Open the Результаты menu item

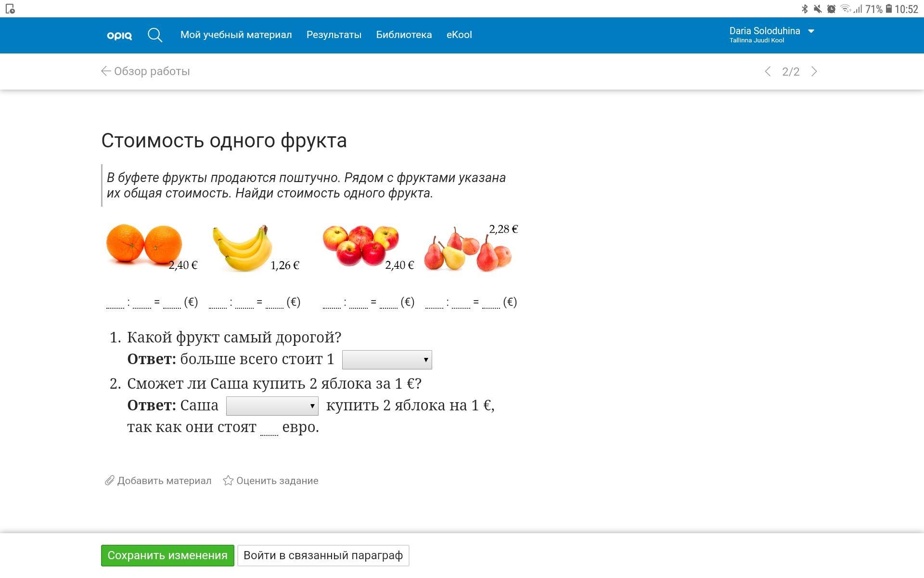[x=334, y=35]
